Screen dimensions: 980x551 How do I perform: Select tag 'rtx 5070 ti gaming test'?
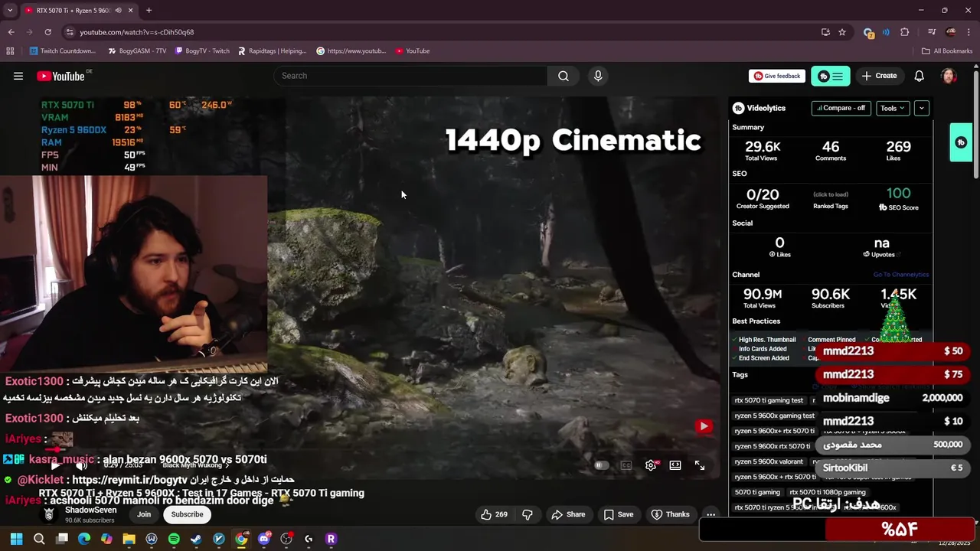[x=769, y=400]
